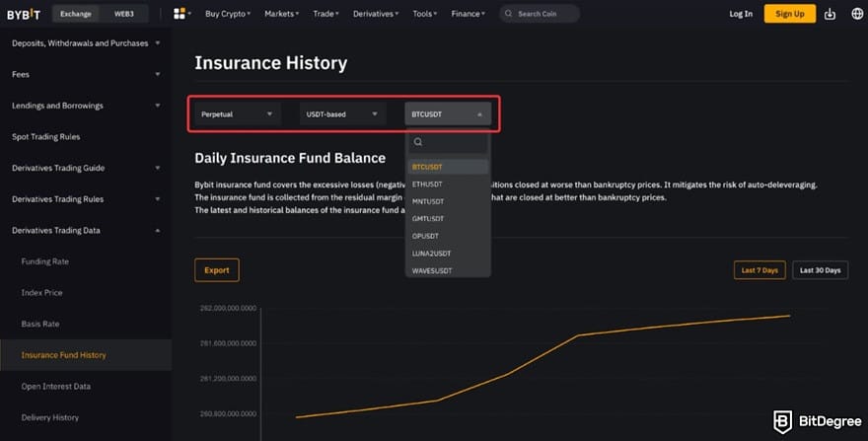Screen dimensions: 868x441
Task: Open the Markets menu
Action: pos(281,14)
